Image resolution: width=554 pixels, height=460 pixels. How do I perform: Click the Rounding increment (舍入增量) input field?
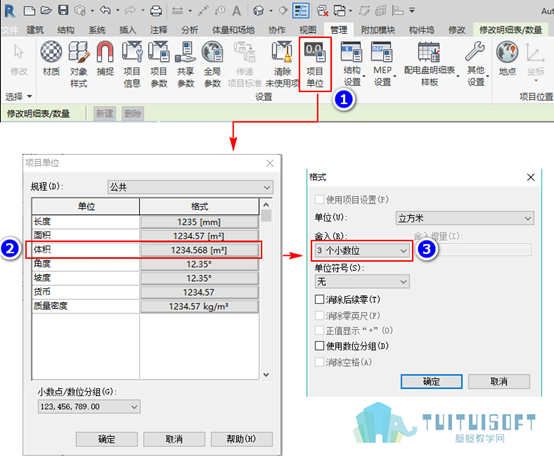[474, 250]
